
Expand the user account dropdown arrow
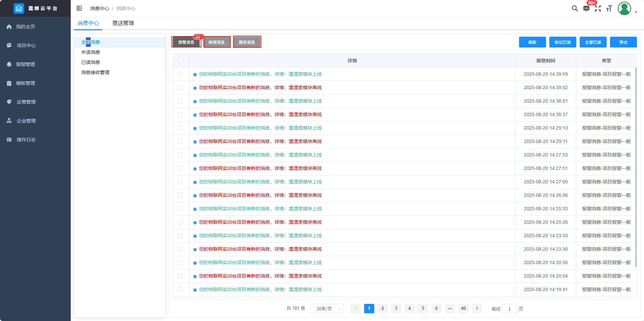coord(636,12)
